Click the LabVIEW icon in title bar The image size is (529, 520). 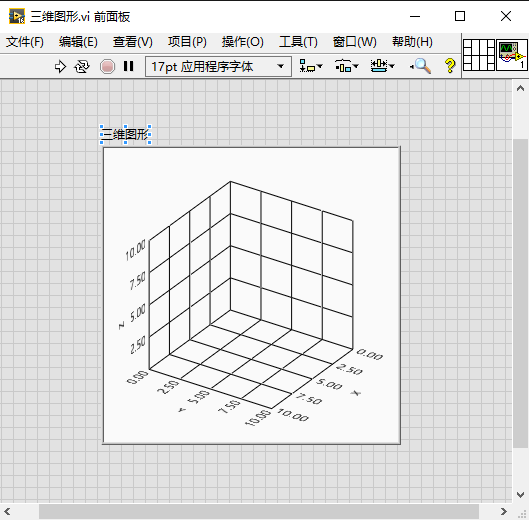[x=17, y=16]
